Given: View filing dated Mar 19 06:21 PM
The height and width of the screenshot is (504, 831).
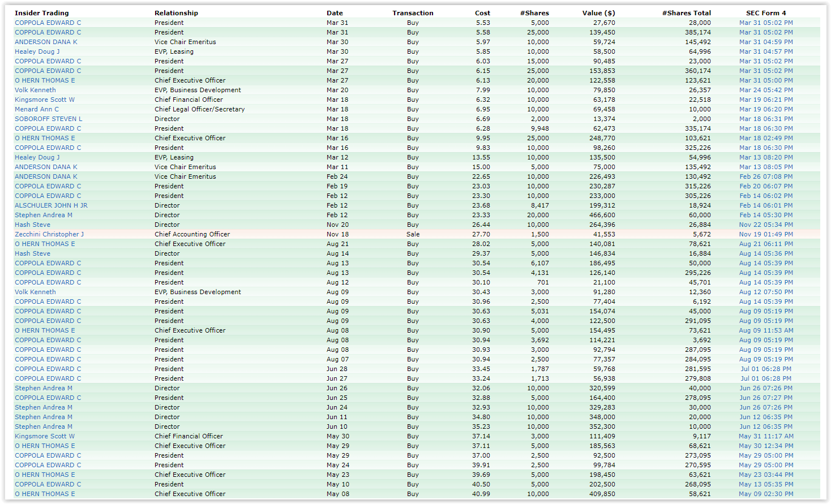Looking at the screenshot, I should point(766,100).
